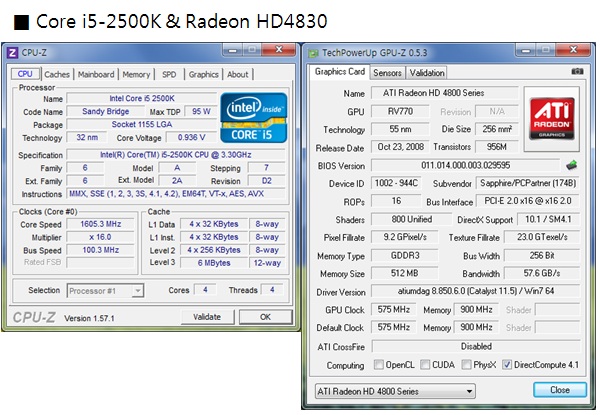Open the About tab in CPU-Z
The image size is (600, 415).
[x=238, y=74]
